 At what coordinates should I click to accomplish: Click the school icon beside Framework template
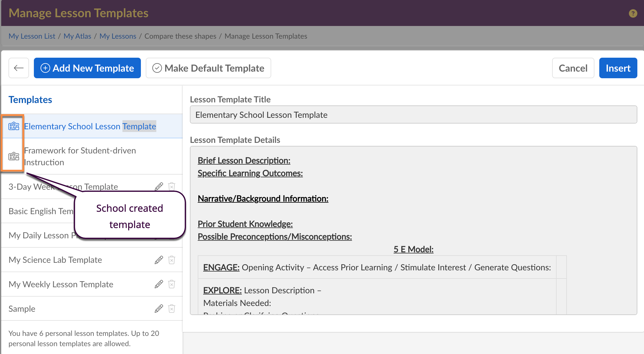click(x=14, y=156)
